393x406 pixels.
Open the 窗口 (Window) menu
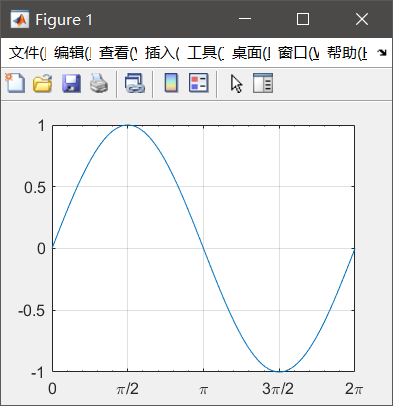pos(298,53)
